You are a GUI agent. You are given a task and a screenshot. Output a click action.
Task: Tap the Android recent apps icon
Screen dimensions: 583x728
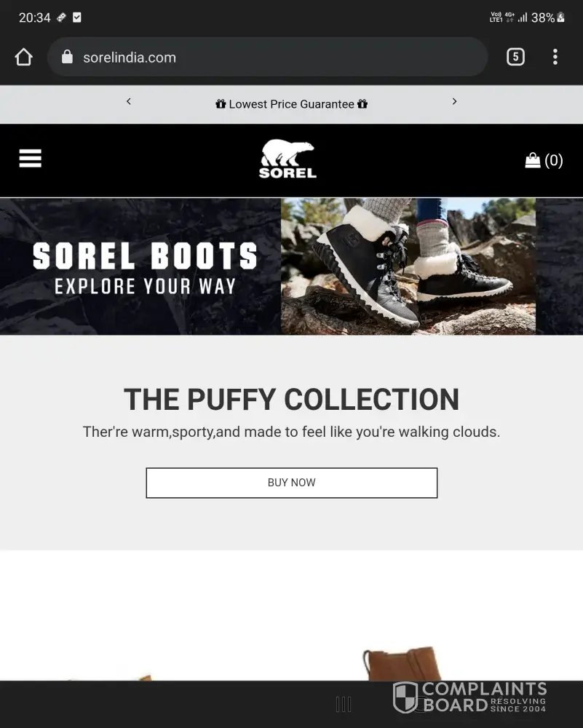(344, 704)
